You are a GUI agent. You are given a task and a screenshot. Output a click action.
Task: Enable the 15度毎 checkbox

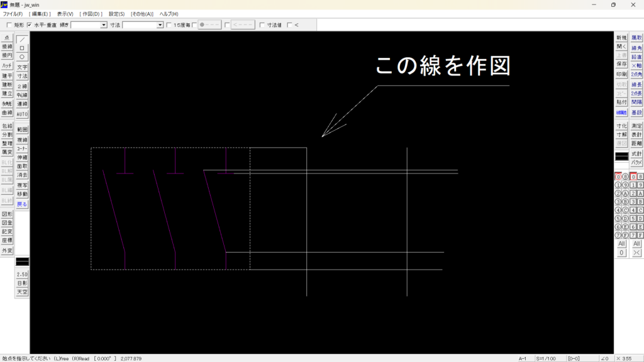click(169, 25)
